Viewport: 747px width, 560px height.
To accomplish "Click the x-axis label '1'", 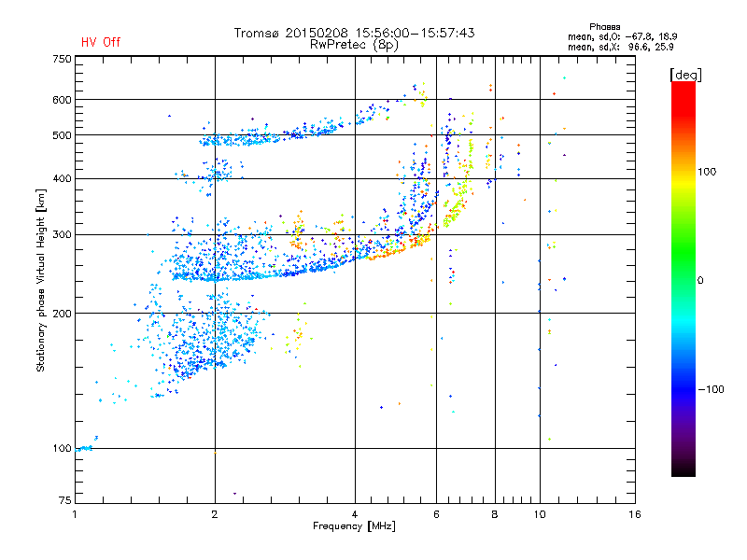I will pyautogui.click(x=75, y=514).
